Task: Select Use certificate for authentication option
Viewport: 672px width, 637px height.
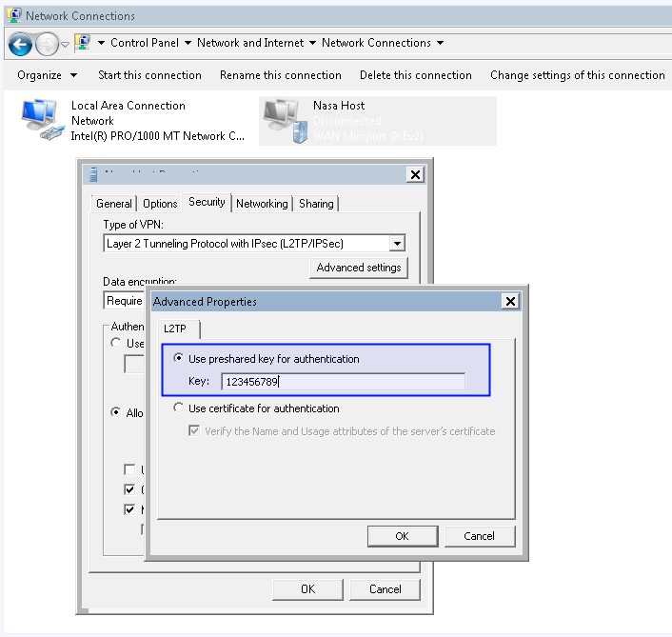Action: click(x=179, y=408)
